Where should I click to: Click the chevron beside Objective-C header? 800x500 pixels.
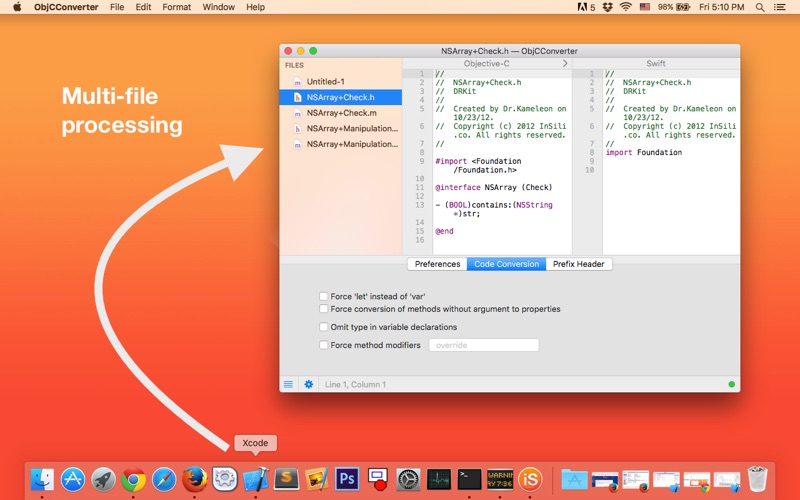(565, 63)
